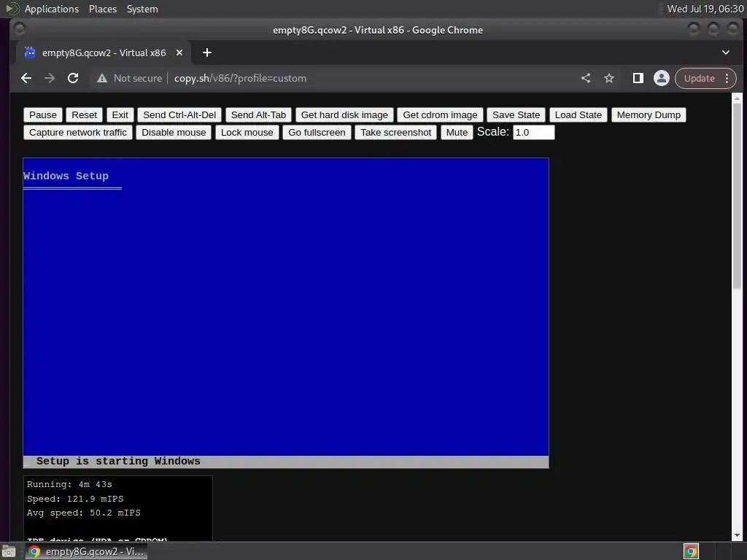Click the Applications menu logo icon
This screenshot has height=560, width=747.
click(x=12, y=9)
